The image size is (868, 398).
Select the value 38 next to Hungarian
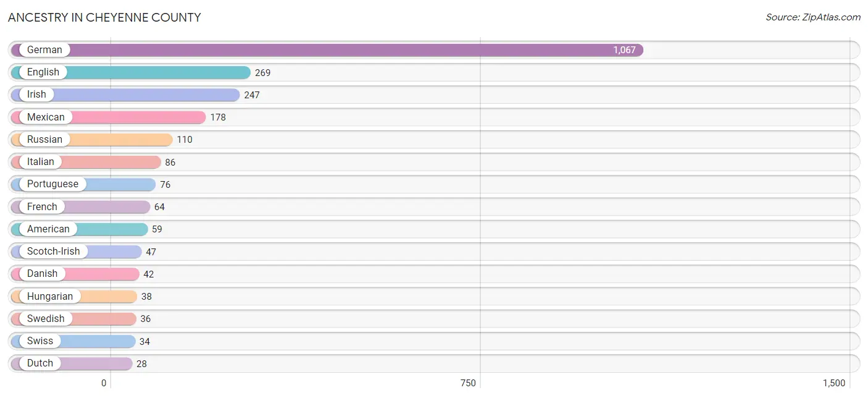pos(146,297)
